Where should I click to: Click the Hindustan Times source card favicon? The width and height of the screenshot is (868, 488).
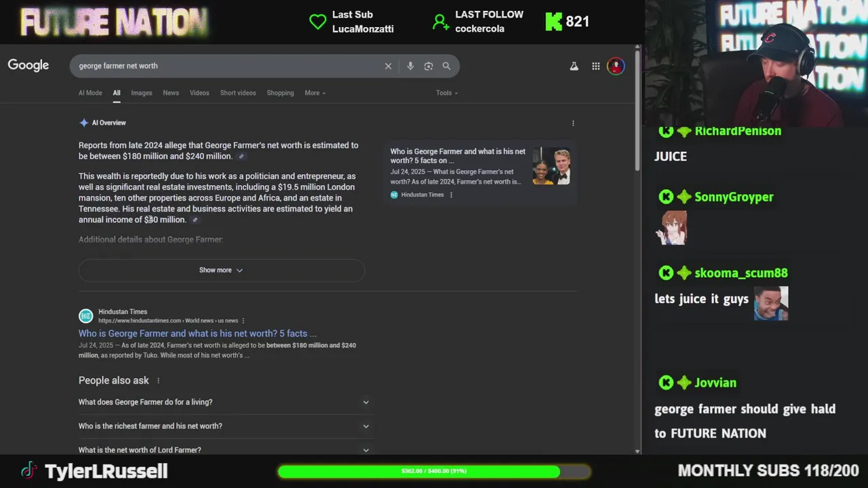pos(394,195)
